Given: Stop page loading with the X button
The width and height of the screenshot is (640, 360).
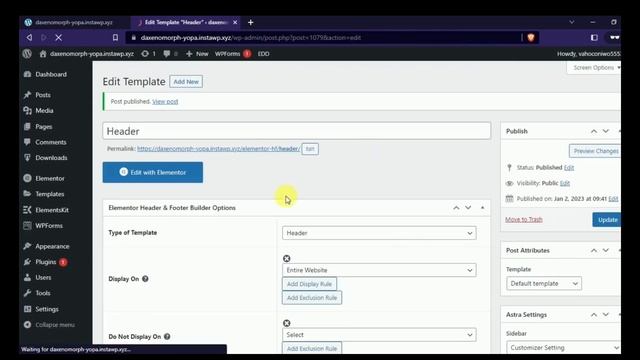Looking at the screenshot, I should coord(58,38).
